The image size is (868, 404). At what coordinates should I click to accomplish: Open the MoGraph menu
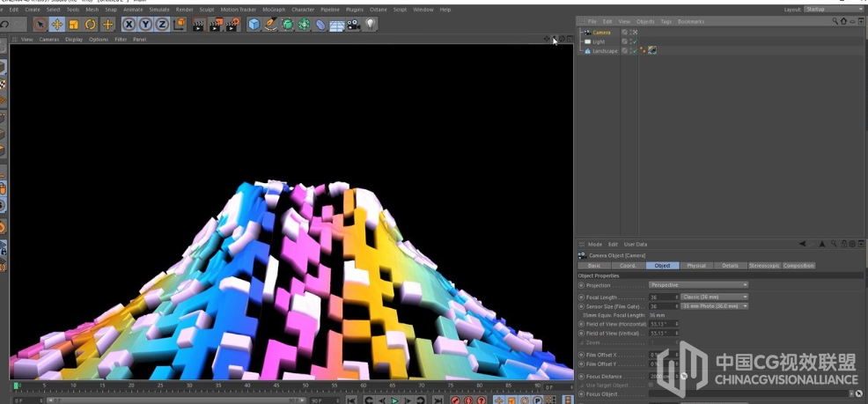point(274,10)
